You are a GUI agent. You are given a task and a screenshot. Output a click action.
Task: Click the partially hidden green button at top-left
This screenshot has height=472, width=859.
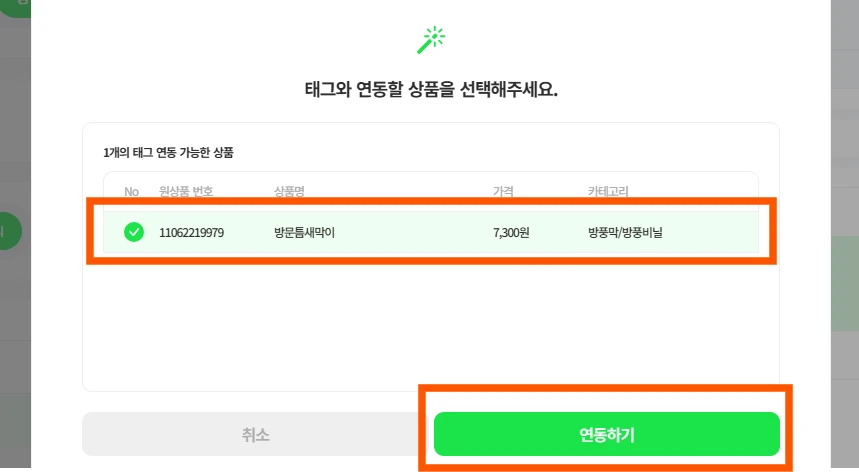[14, 5]
